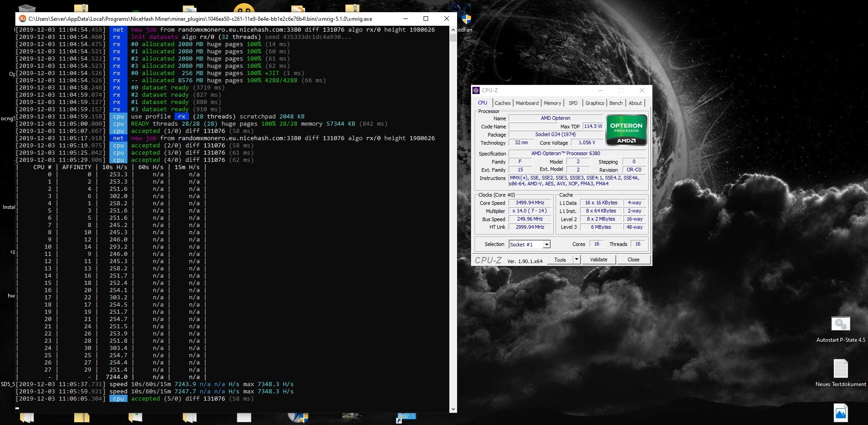The width and height of the screenshot is (868, 425).
Task: Switch to the Mainboard tab
Action: (527, 103)
